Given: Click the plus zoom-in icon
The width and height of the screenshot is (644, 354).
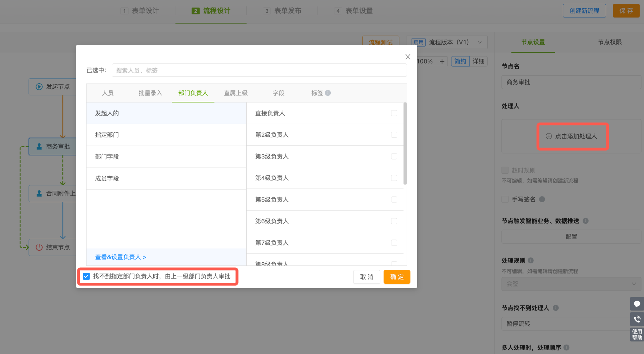Looking at the screenshot, I should coord(442,61).
